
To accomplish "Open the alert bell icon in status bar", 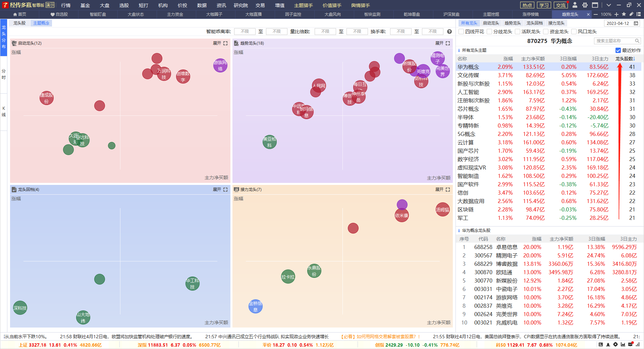I will 608,345.
